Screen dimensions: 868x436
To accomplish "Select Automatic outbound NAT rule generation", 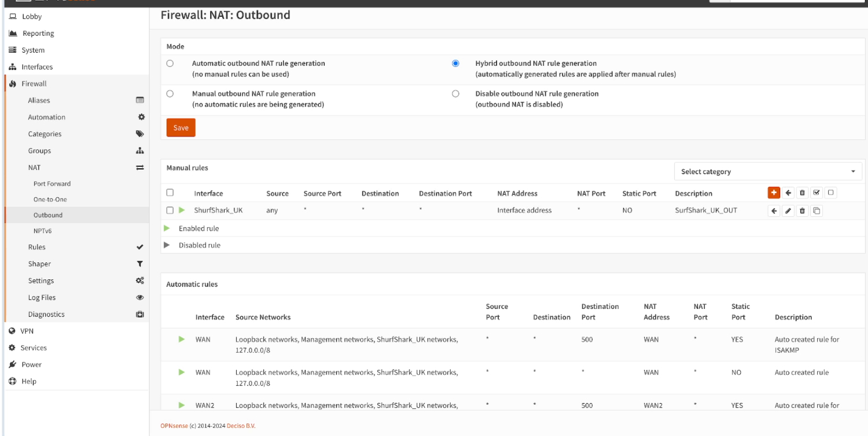I will [x=170, y=64].
